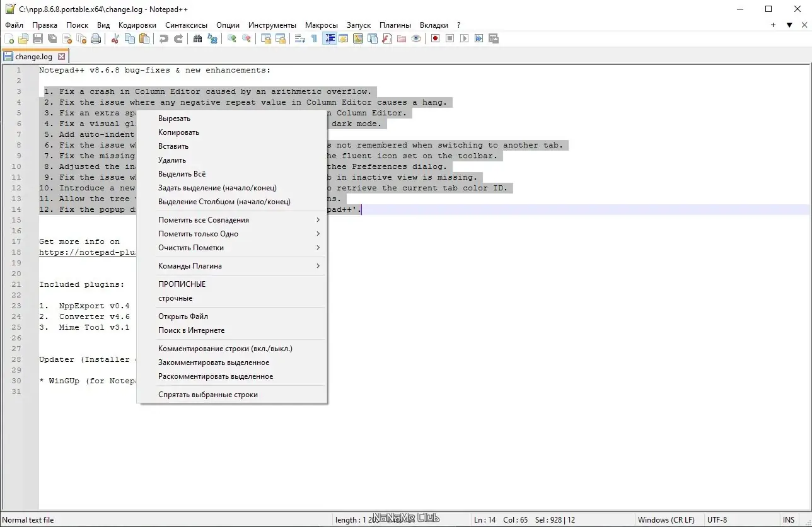Click the Save recorded macro icon
The height and width of the screenshot is (527, 812).
[494, 38]
